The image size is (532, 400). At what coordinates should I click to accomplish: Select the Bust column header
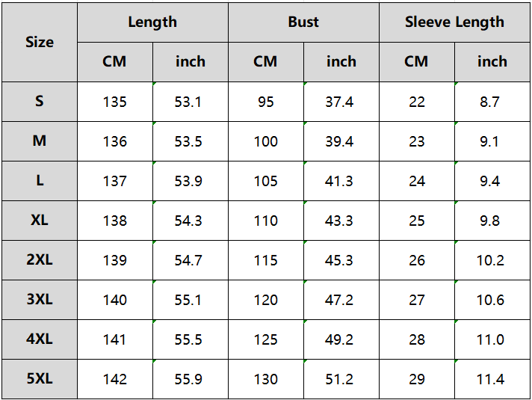click(303, 22)
